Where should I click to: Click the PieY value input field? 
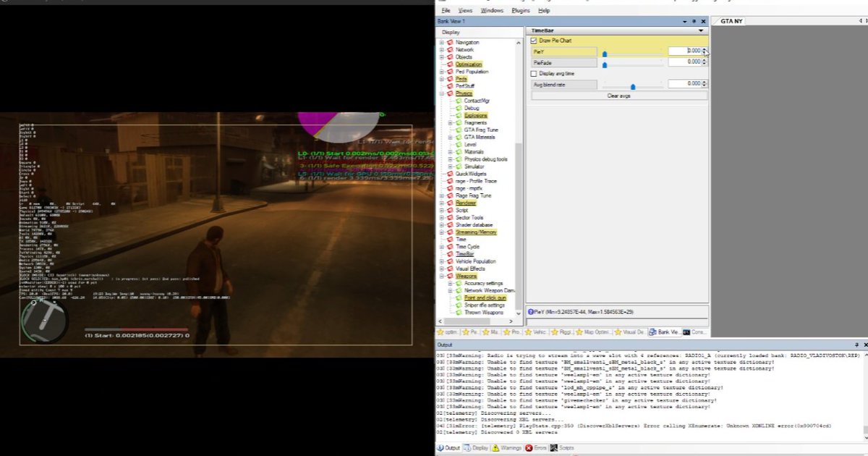click(684, 51)
